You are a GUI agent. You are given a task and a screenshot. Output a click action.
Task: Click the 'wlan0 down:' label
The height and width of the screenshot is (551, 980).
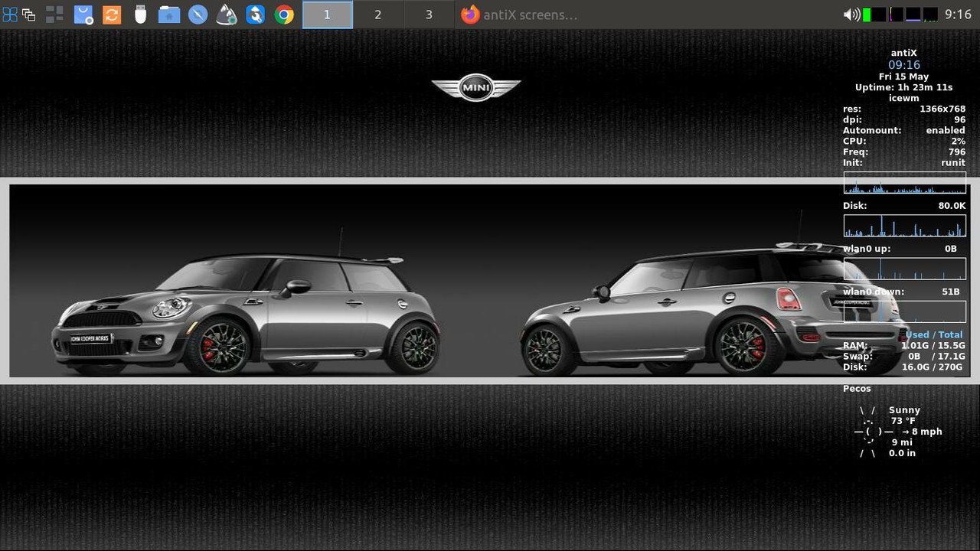coord(874,292)
